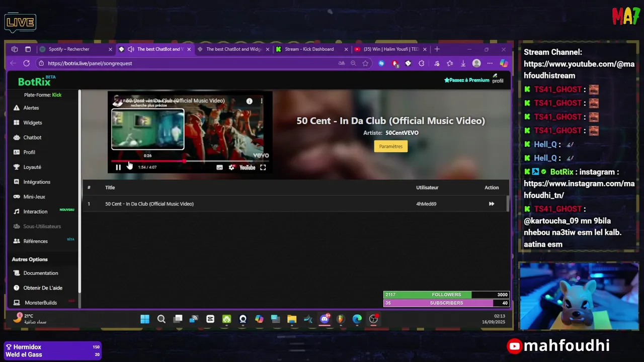Seek on the red video progress bar
Screen dimensions: 644x362
[x=190, y=161]
